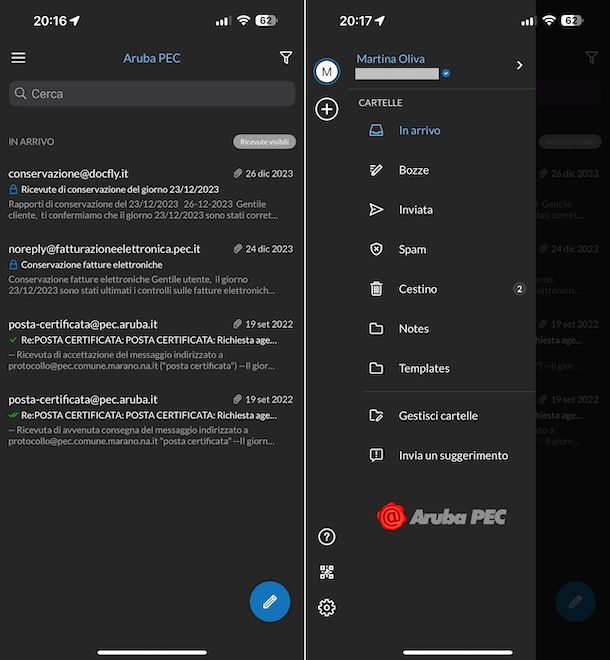Tap the filter funnel icon in the inbox
610x660 pixels.
(286, 58)
